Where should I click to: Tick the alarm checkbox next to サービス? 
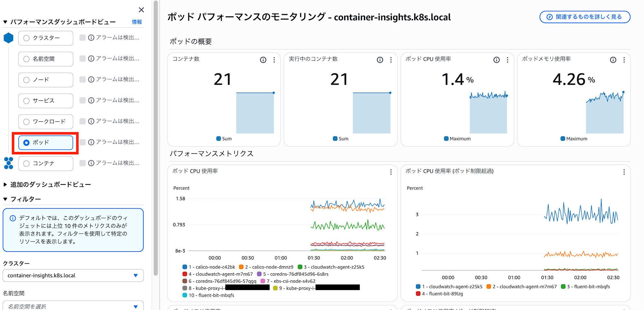pyautogui.click(x=83, y=100)
